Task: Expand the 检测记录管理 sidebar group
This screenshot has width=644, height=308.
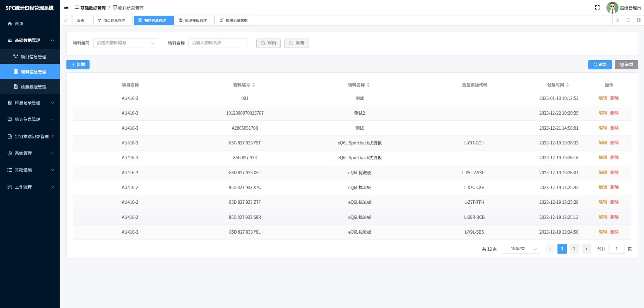Action: point(52,103)
